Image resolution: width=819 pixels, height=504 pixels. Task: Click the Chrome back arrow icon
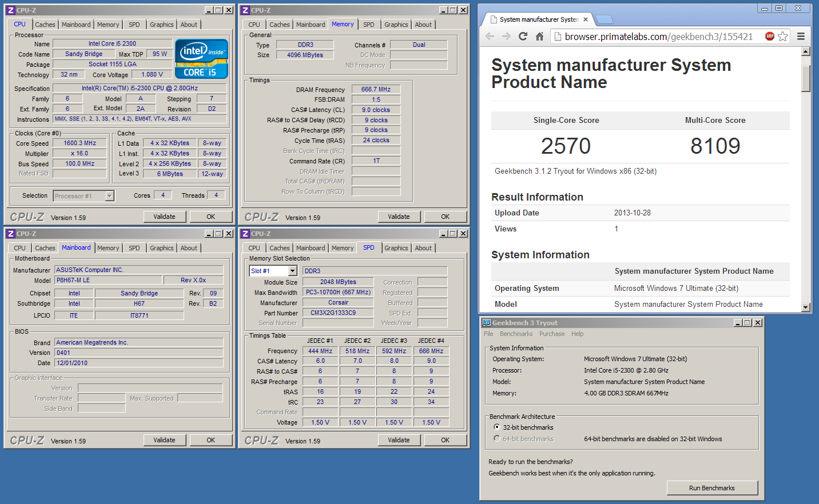coord(490,36)
